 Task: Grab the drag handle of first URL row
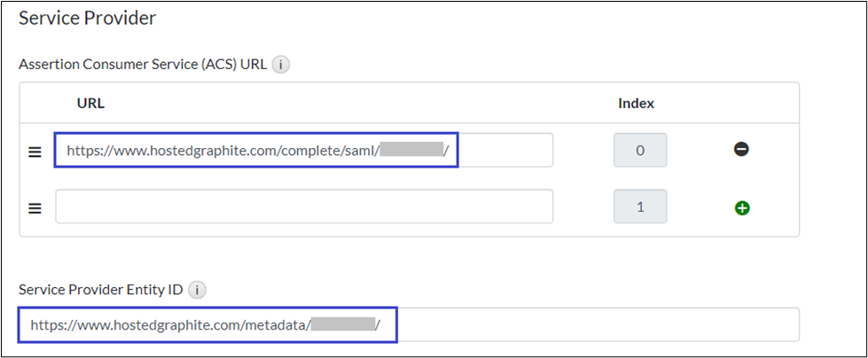(35, 151)
